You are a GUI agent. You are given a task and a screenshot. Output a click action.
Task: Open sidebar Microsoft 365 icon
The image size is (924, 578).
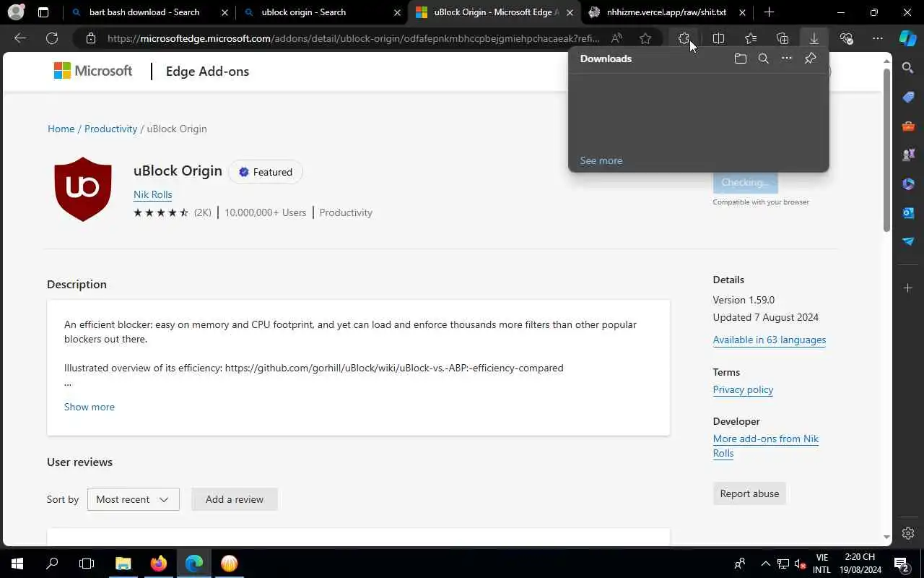(908, 184)
